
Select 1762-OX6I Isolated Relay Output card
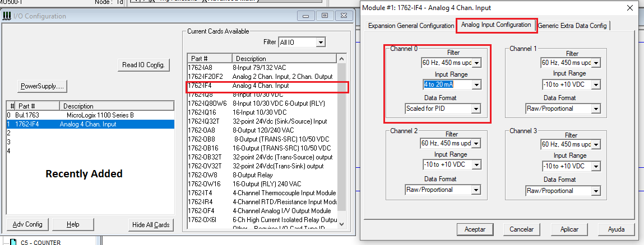(262, 220)
